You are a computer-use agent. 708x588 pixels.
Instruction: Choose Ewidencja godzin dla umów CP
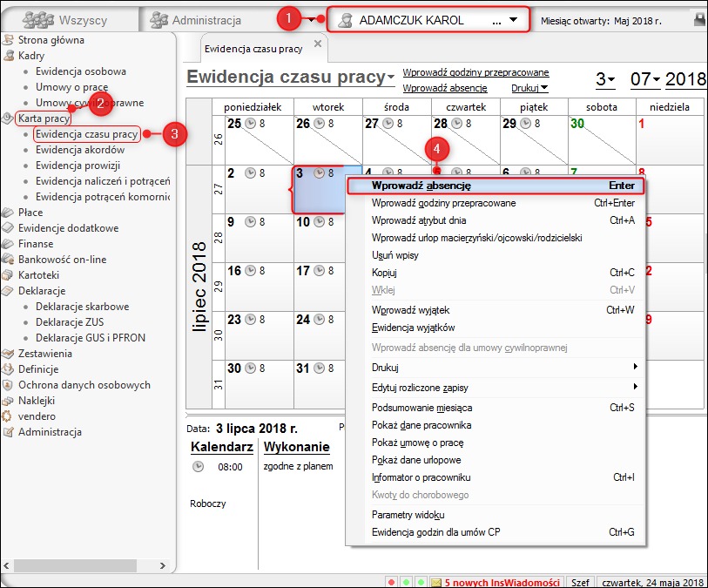(496, 532)
